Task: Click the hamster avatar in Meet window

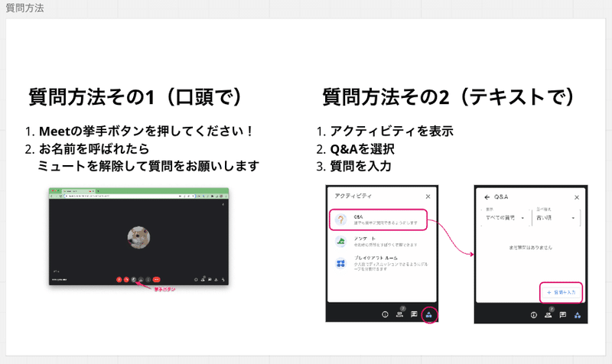Action: point(138,237)
